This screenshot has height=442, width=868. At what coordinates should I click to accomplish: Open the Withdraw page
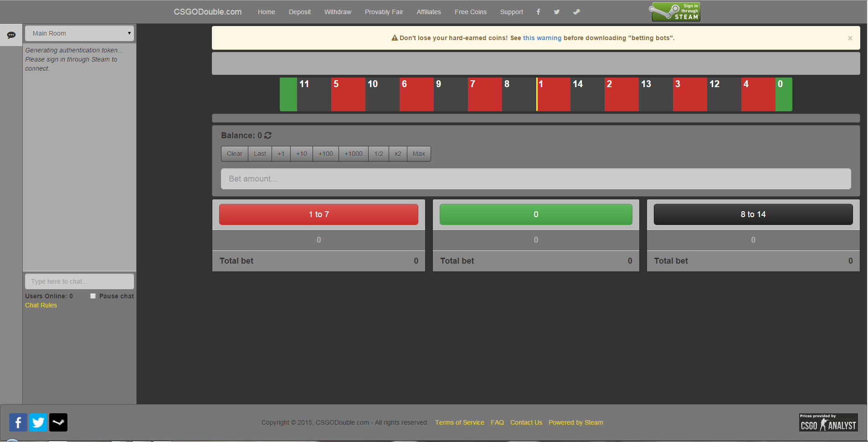pyautogui.click(x=338, y=12)
